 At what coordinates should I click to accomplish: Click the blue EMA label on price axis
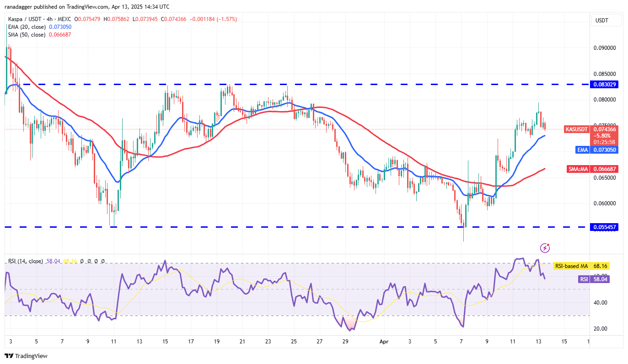[582, 149]
